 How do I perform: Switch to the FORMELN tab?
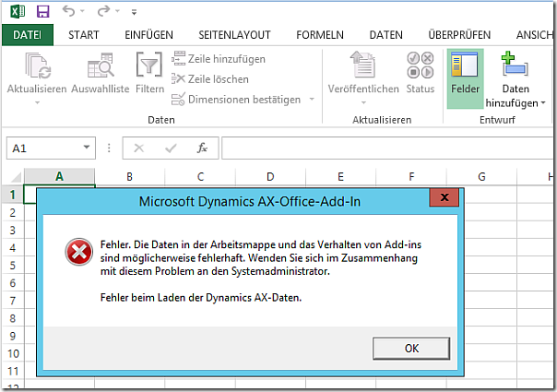click(x=320, y=35)
